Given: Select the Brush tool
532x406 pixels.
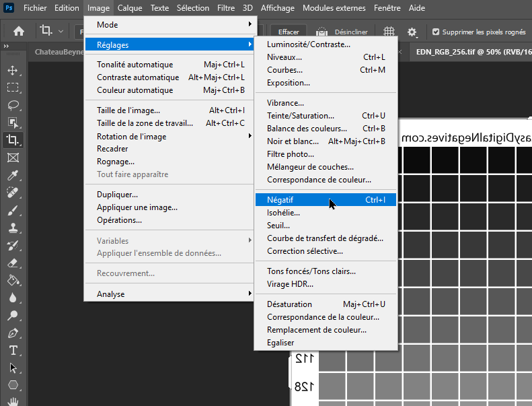Looking at the screenshot, I should pyautogui.click(x=13, y=210).
